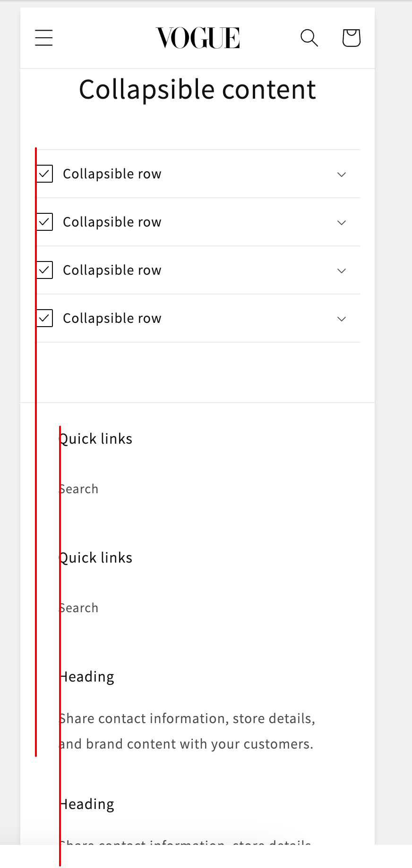Click the second Quick links heading
Screen dimensions: 412x868
pos(95,558)
